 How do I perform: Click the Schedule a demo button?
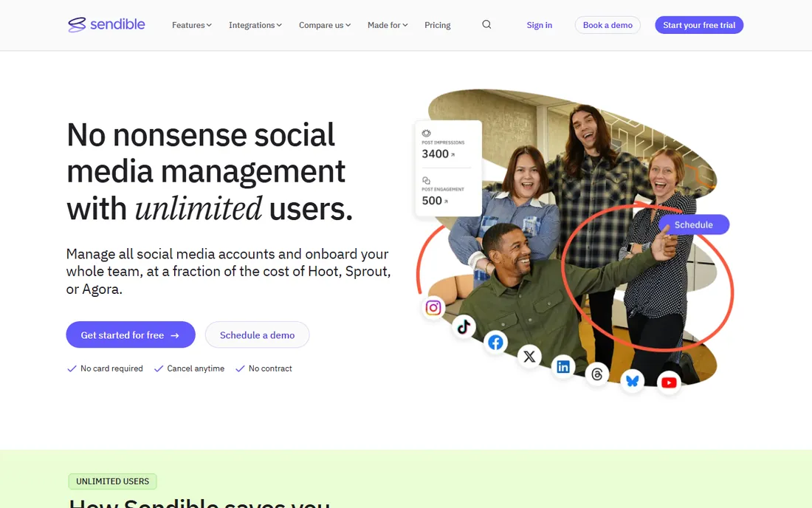(x=258, y=335)
